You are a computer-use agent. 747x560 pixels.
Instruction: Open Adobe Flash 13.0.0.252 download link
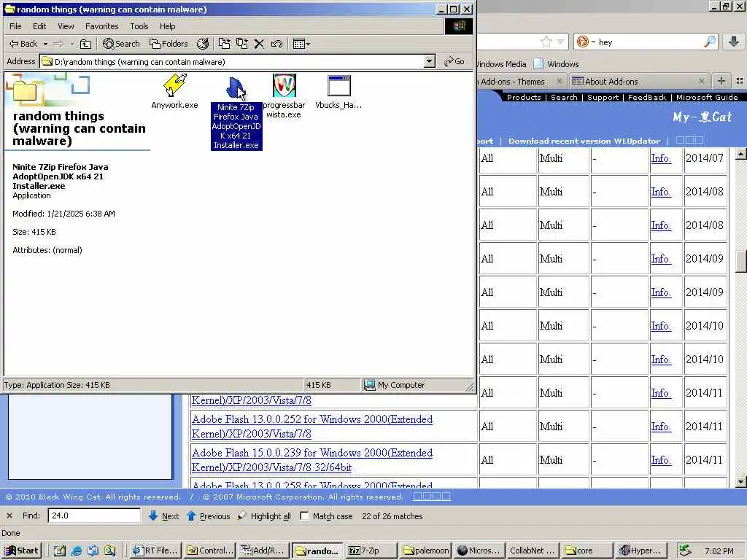tap(312, 427)
